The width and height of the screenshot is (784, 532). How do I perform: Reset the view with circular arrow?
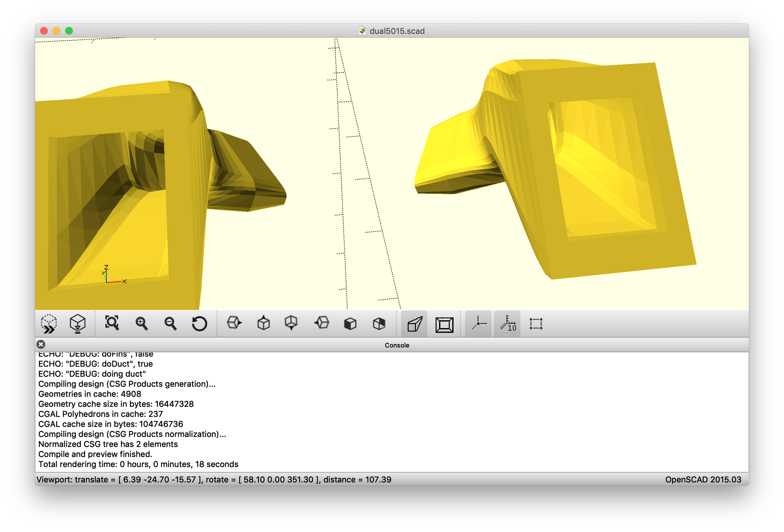click(x=199, y=324)
